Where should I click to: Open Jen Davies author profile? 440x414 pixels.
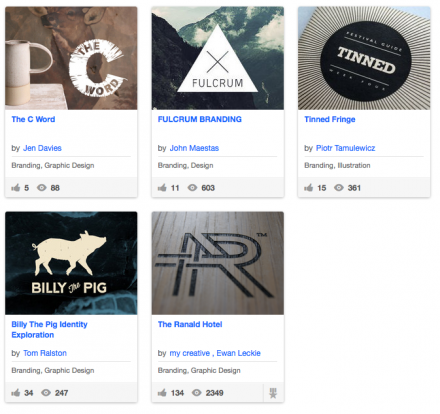42,148
